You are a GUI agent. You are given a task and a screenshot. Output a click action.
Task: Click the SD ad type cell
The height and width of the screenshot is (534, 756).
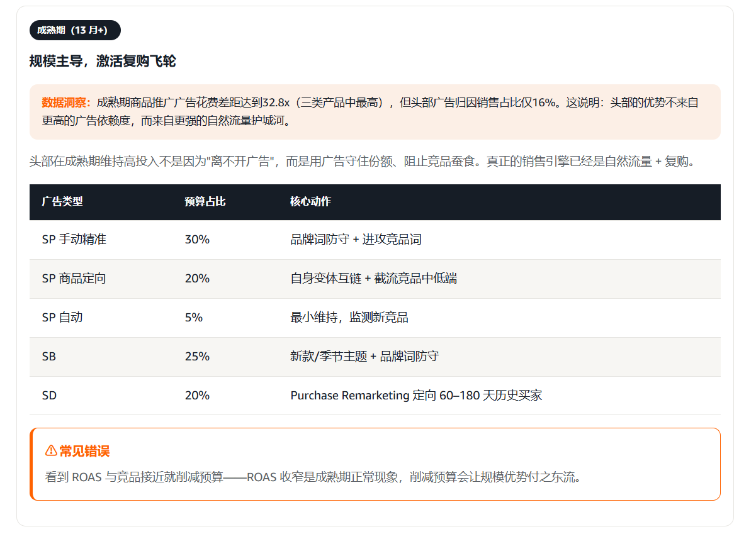[49, 396]
